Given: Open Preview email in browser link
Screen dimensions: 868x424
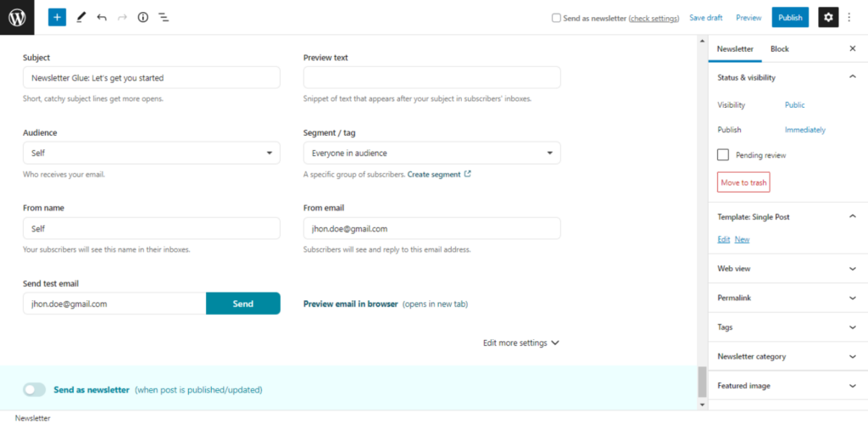Looking at the screenshot, I should click(351, 304).
